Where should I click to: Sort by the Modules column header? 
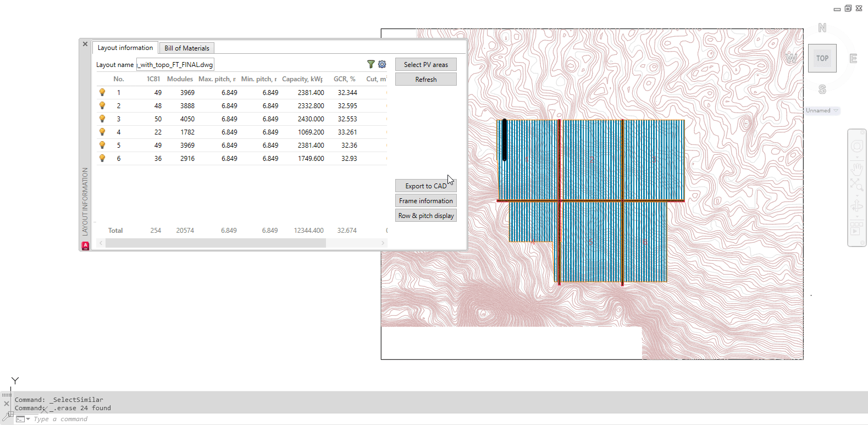click(180, 79)
